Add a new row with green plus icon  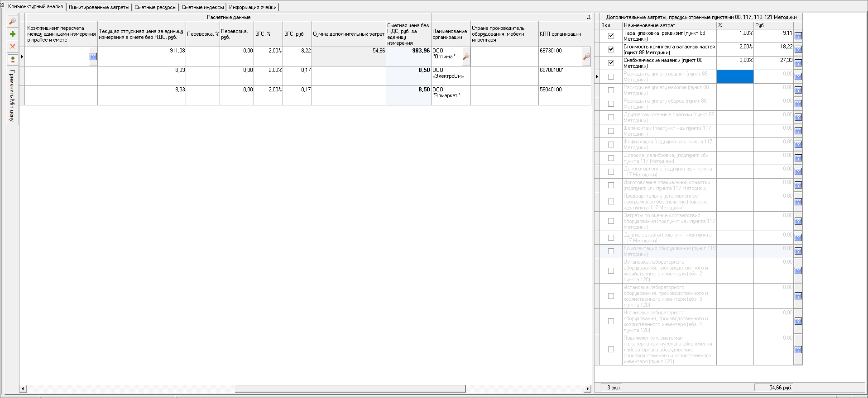(13, 34)
